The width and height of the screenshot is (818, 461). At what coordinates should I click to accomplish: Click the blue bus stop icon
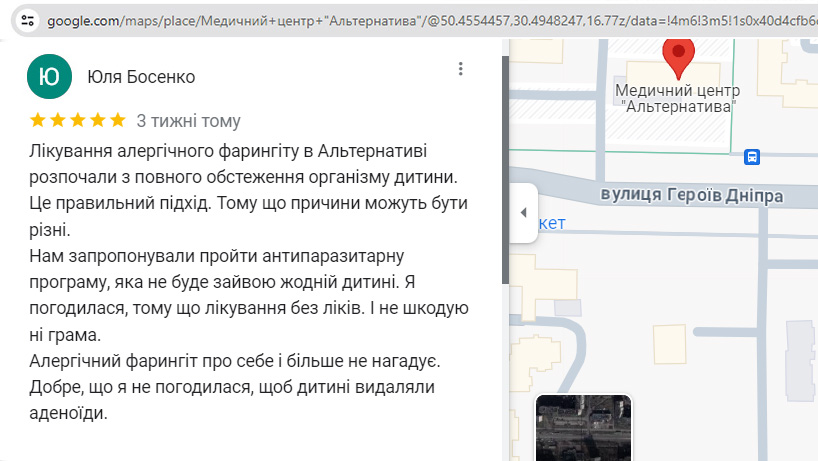(x=752, y=156)
